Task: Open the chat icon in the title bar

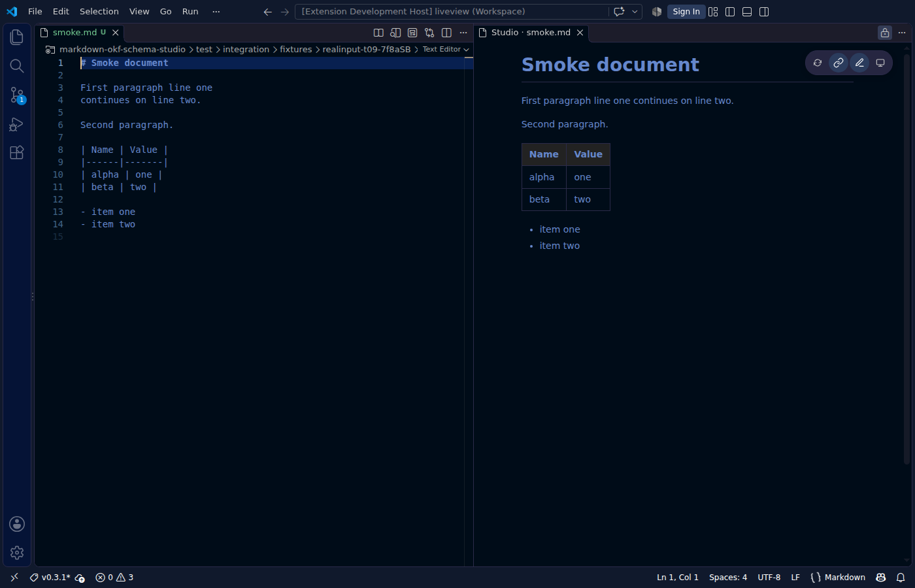Action: coord(619,12)
